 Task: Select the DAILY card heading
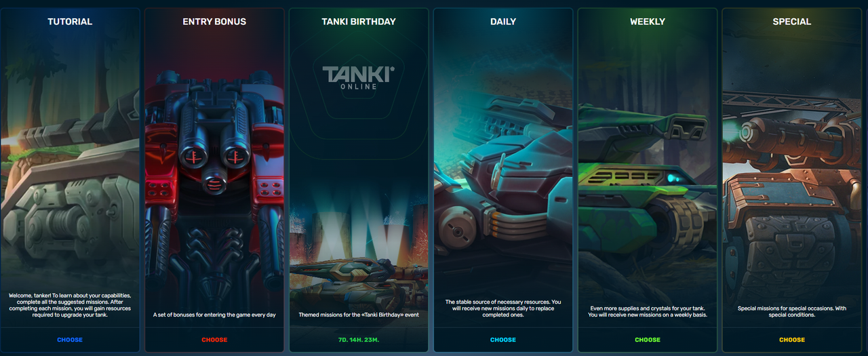click(503, 22)
